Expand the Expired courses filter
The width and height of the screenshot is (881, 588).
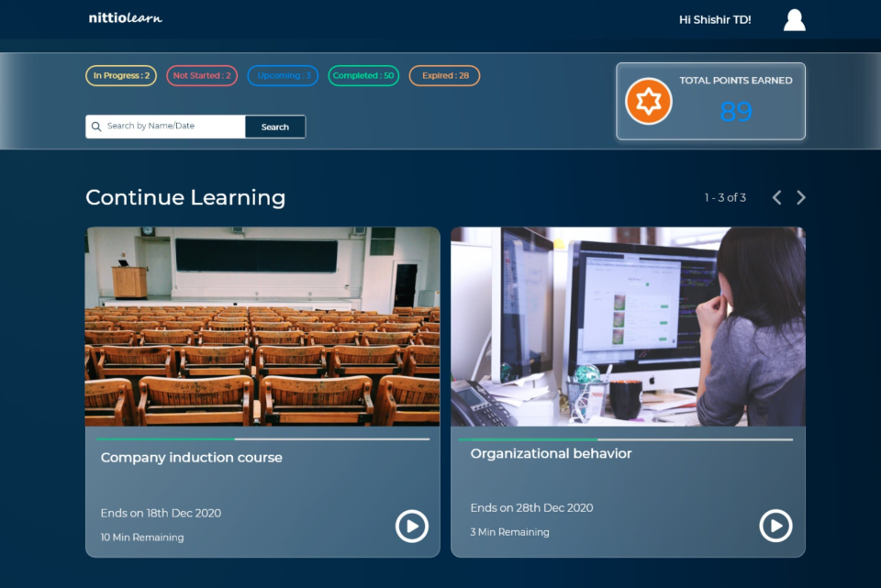pyautogui.click(x=444, y=75)
